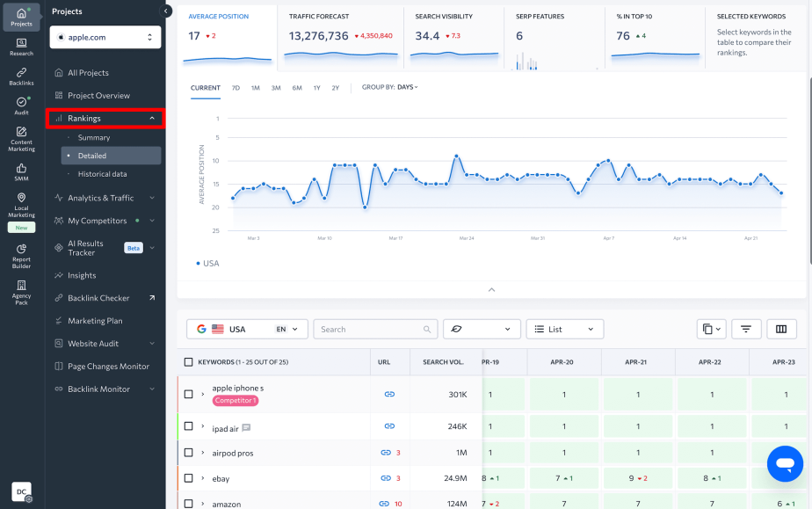Image resolution: width=812 pixels, height=509 pixels.
Task: Check the airpod pros keyword row
Action: (x=190, y=452)
